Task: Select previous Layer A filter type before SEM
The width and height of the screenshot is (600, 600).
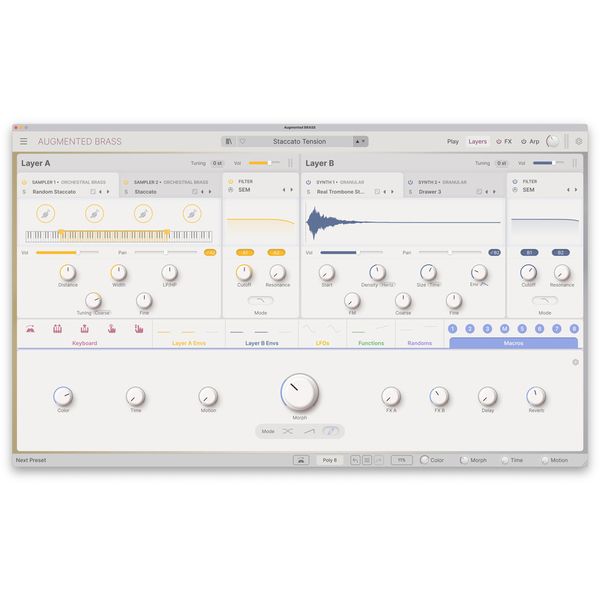Action: pos(284,190)
